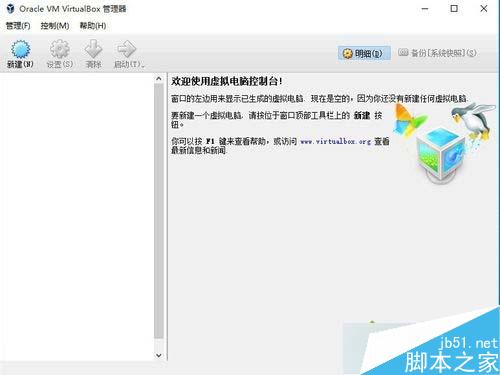Open the 控制(M) menu
This screenshot has width=500, height=375.
55,26
